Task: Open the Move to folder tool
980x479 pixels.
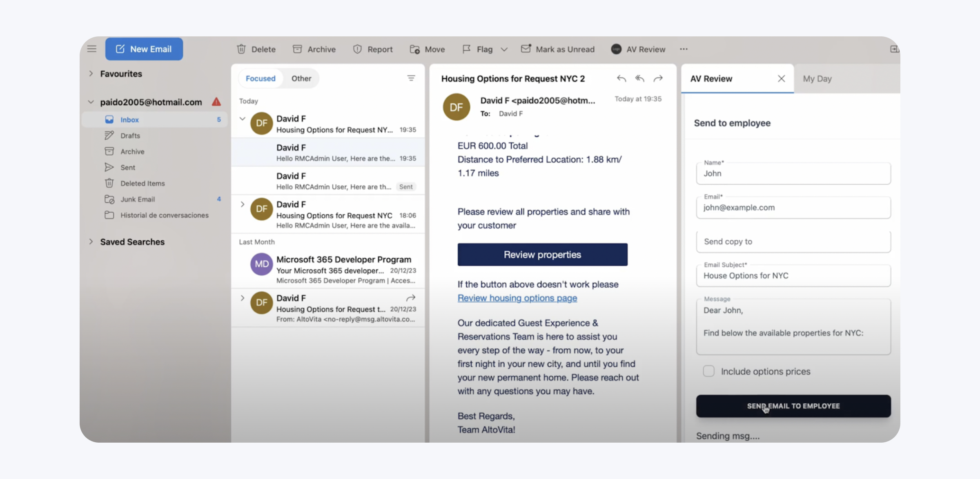Action: pyautogui.click(x=427, y=49)
